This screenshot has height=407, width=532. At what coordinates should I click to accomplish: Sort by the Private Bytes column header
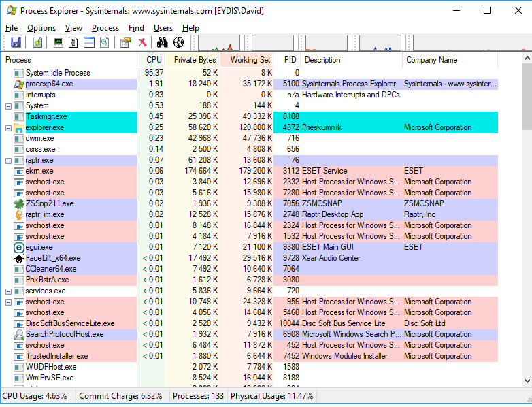(192, 60)
